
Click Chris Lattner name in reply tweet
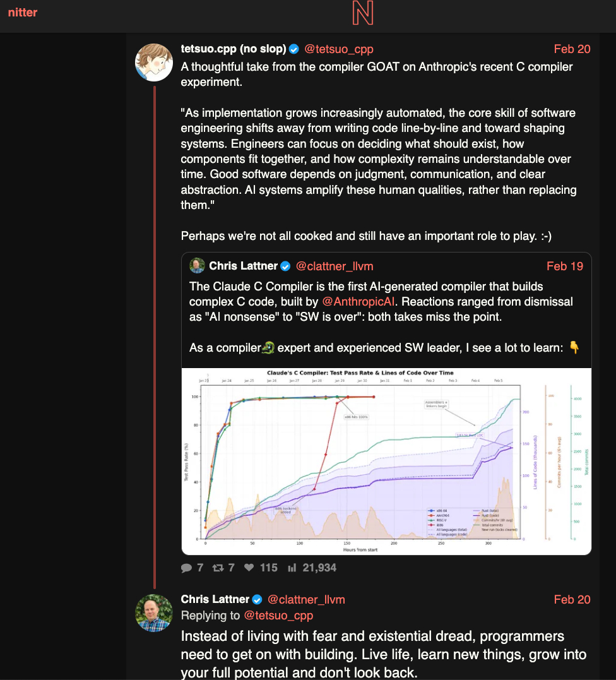(x=215, y=600)
